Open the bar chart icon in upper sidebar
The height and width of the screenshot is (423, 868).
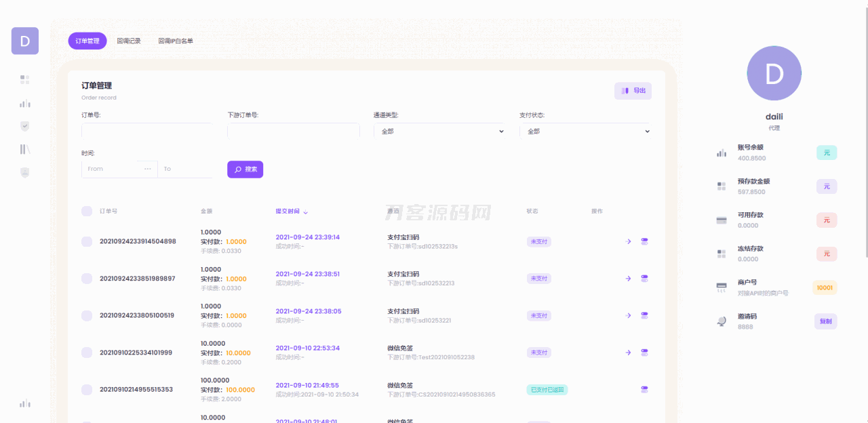[25, 104]
